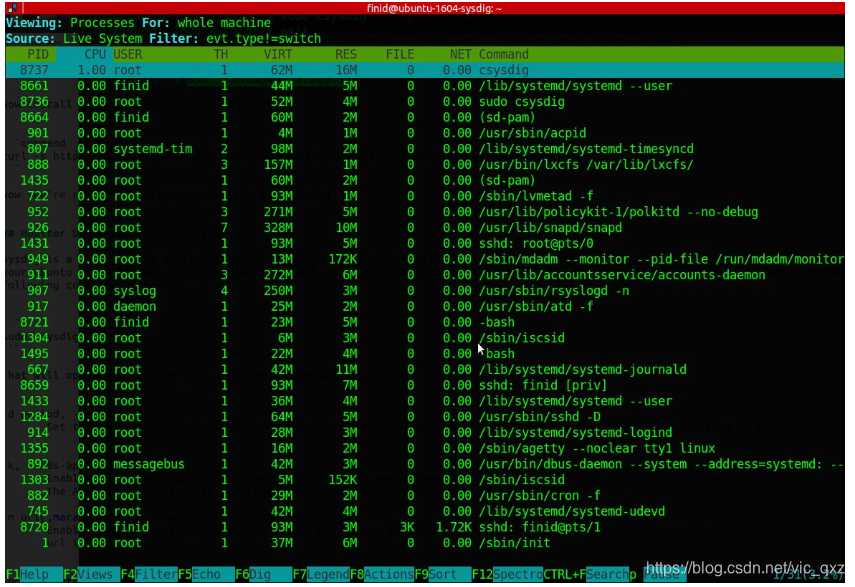Select the sshd: finid@pts/1 row
This screenshot has height=587, width=855.
[425, 528]
